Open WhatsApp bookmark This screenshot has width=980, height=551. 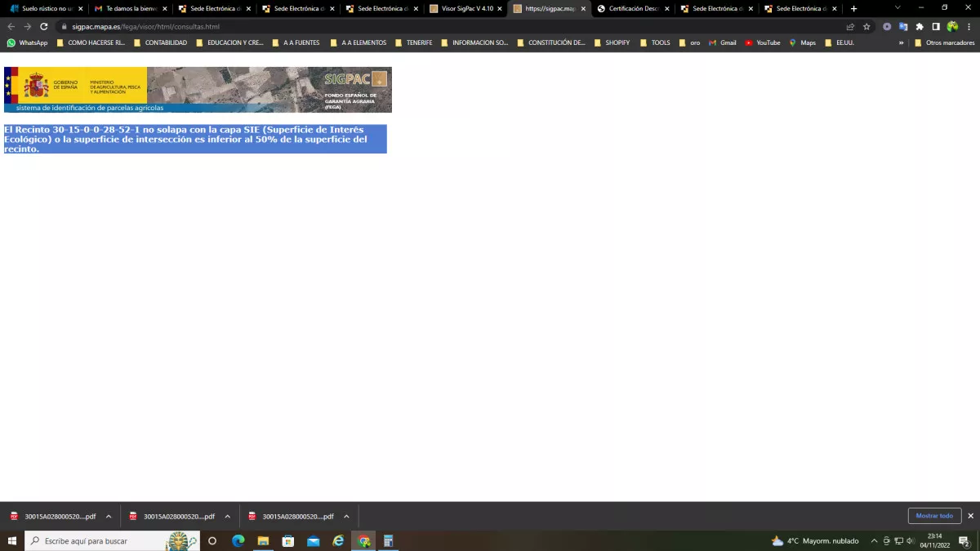click(27, 42)
